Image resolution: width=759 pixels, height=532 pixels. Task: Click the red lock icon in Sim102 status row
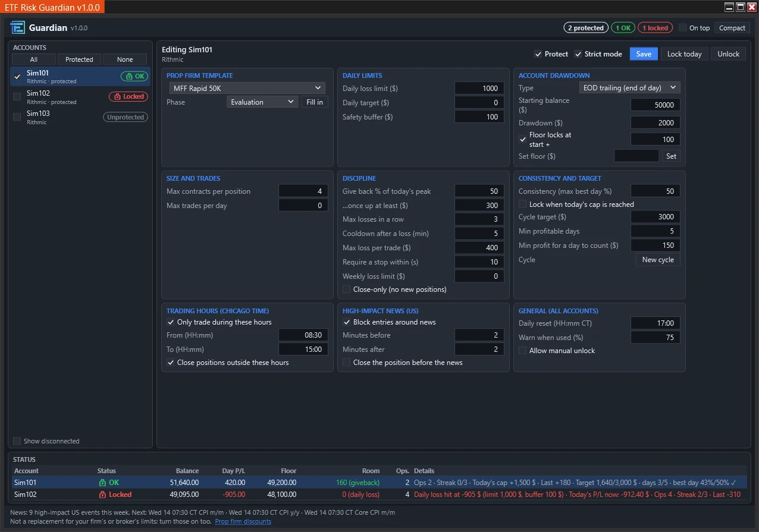102,495
